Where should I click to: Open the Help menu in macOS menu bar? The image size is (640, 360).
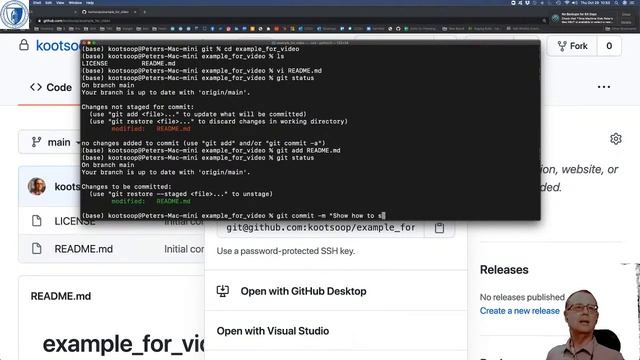click(90, 2)
